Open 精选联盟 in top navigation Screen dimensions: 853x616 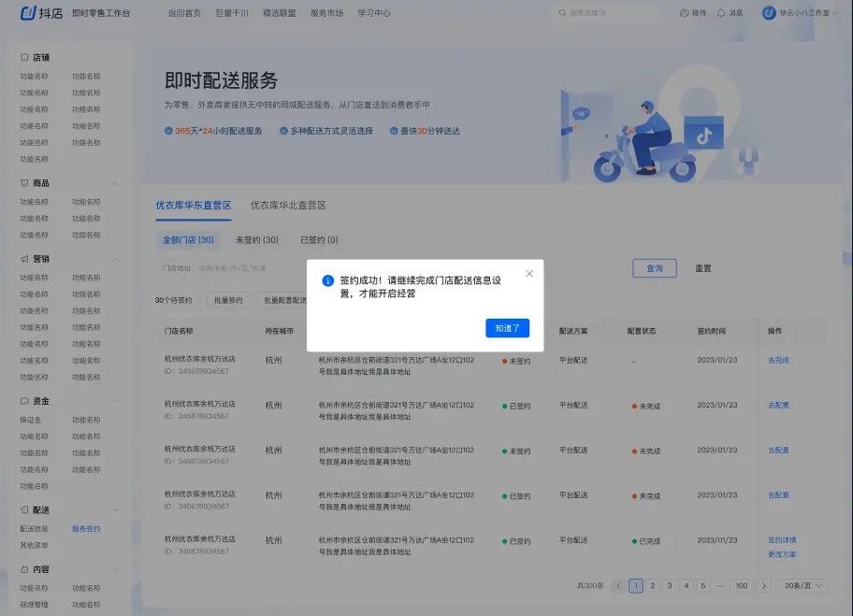click(x=279, y=13)
